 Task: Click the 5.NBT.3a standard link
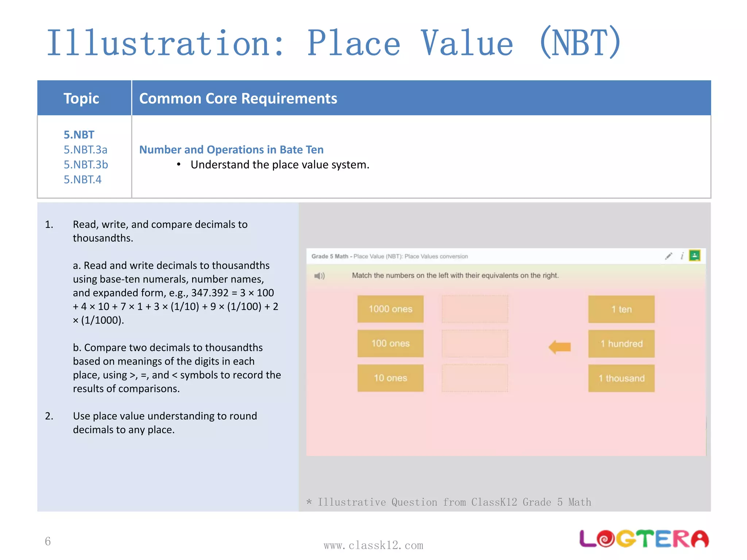pyautogui.click(x=85, y=150)
